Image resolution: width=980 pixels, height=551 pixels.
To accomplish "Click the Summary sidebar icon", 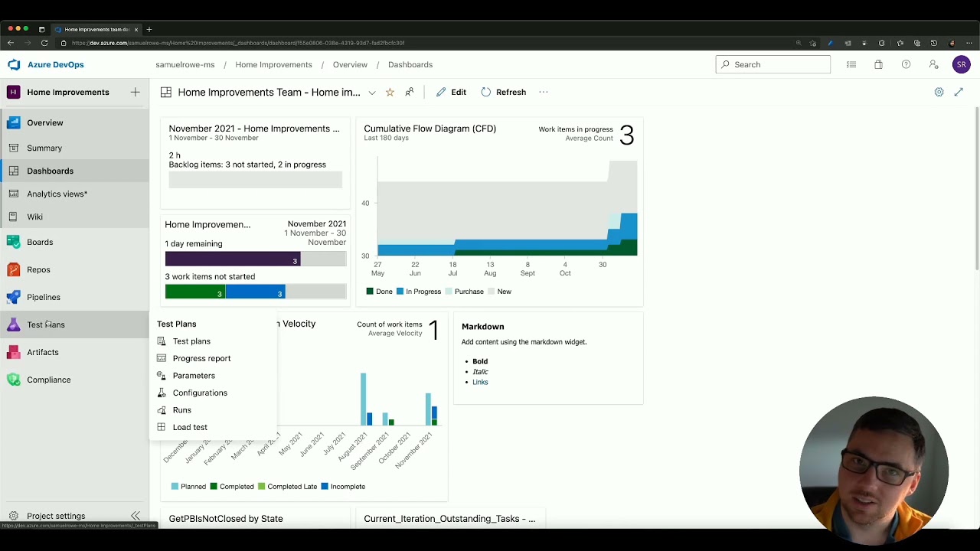I will [14, 148].
